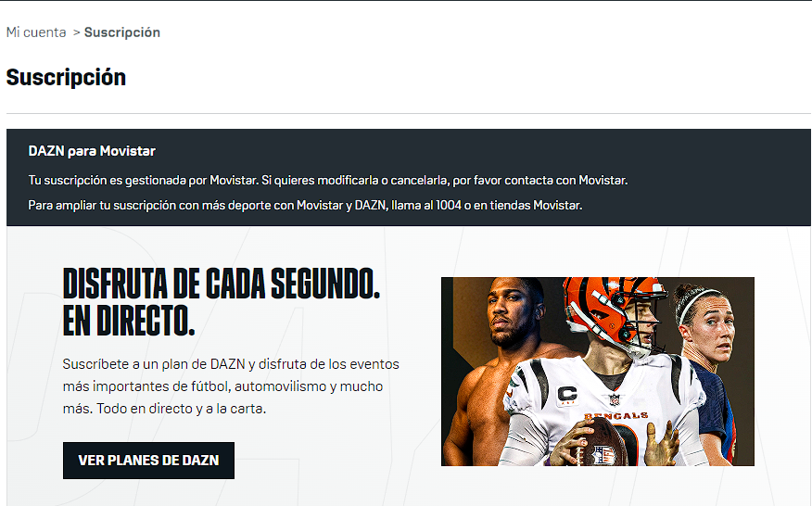The width and height of the screenshot is (812, 506).
Task: Click the 1004 phone number in banner
Action: (x=449, y=205)
